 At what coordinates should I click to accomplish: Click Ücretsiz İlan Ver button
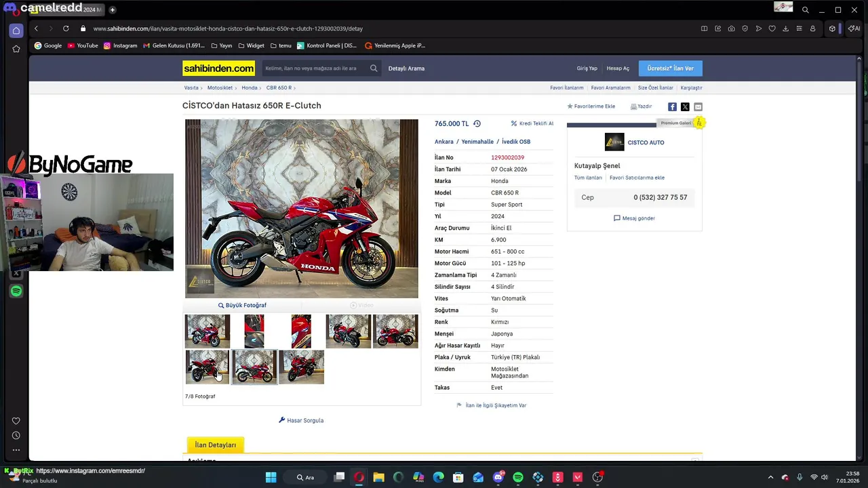(x=670, y=68)
